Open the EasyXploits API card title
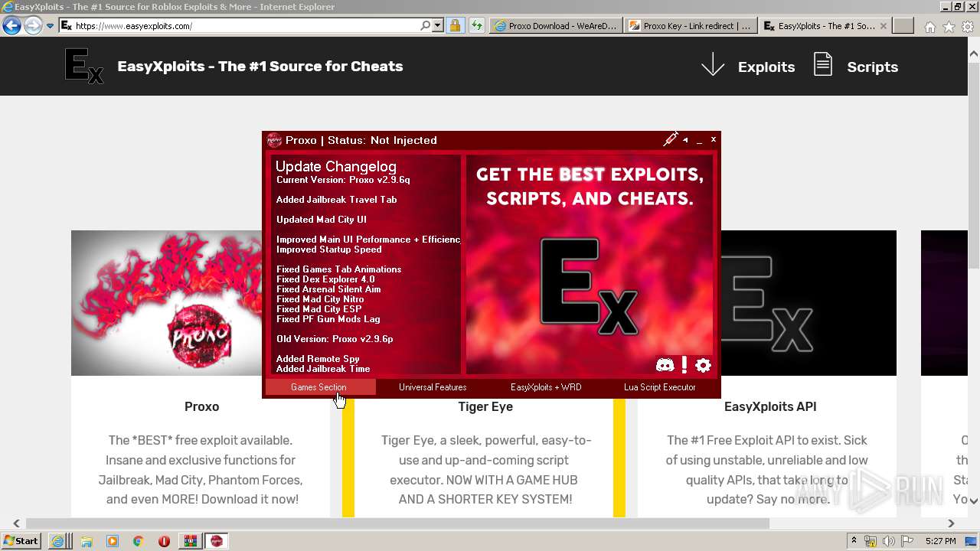This screenshot has width=980, height=551. coord(770,406)
